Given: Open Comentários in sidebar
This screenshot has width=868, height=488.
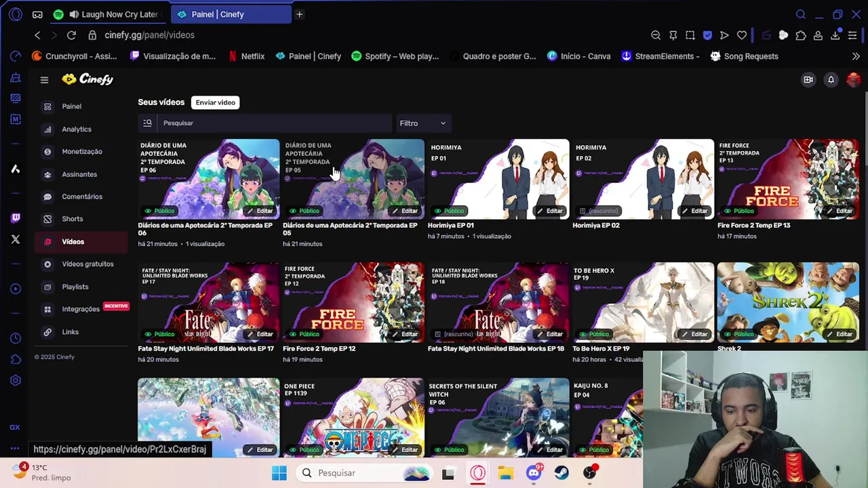Looking at the screenshot, I should [x=81, y=197].
